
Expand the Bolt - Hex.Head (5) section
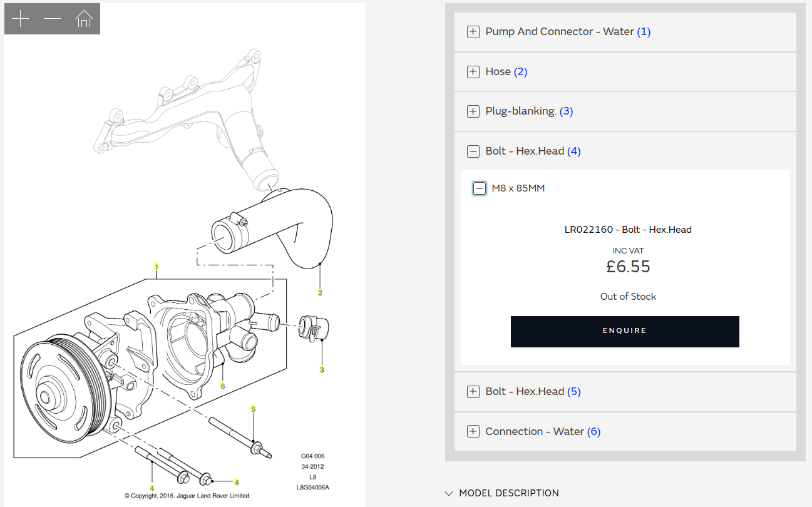[473, 392]
